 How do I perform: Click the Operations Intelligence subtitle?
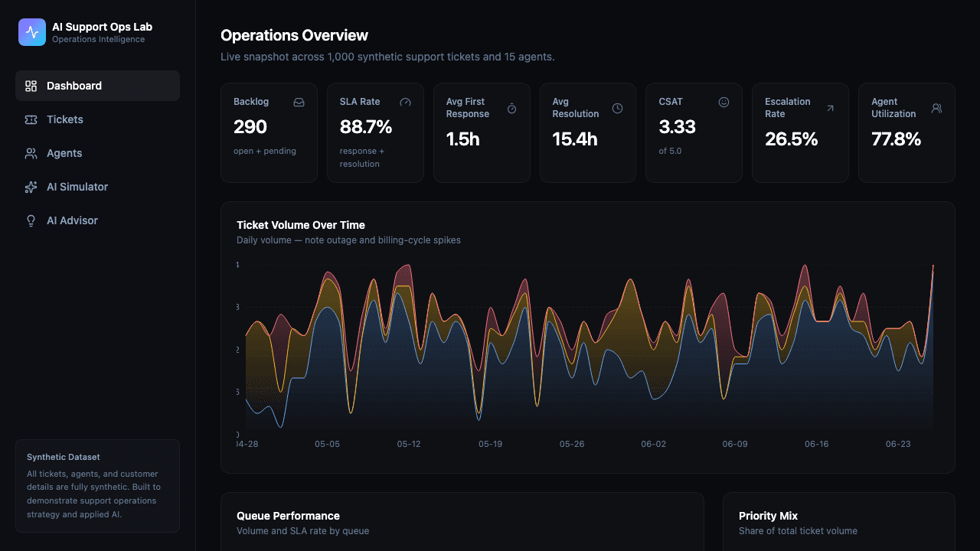click(x=98, y=39)
